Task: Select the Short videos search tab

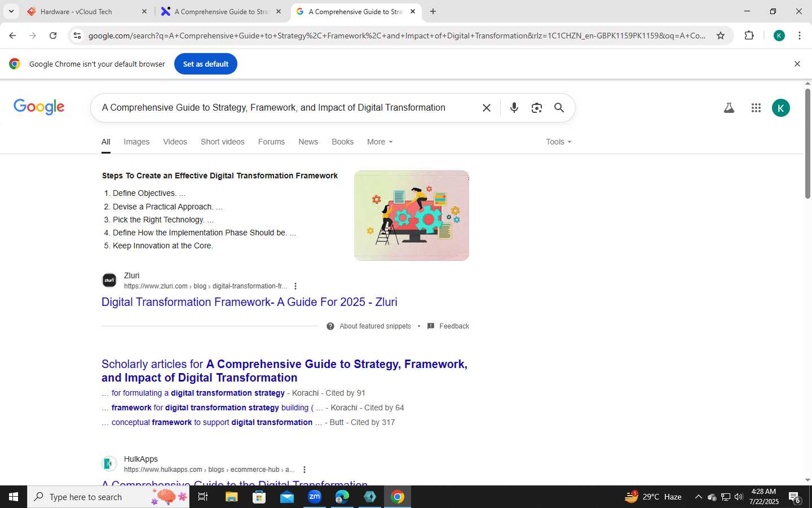Action: [223, 142]
